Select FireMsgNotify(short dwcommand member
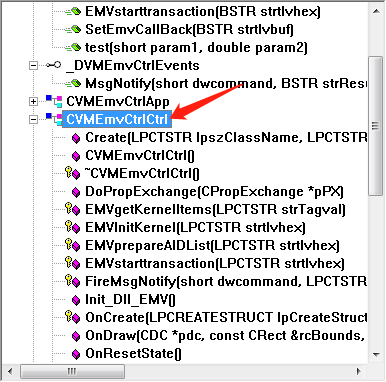Screen dimensions: 386x382 click(226, 282)
